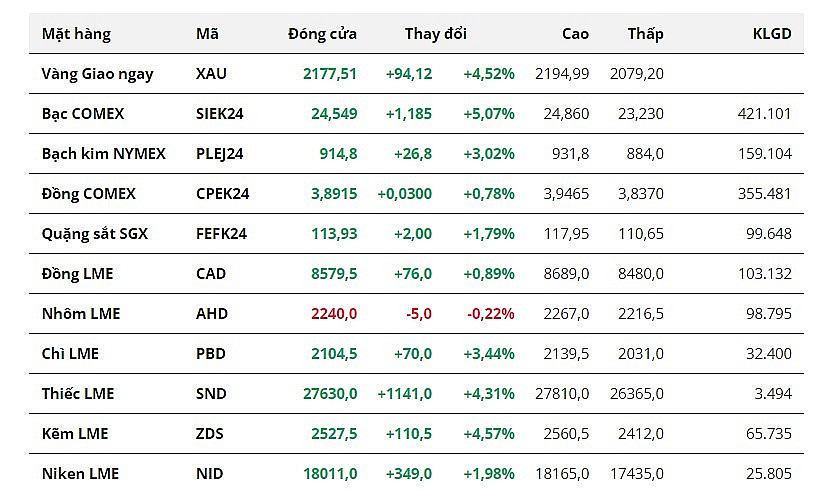Viewport: 832px width, 491px height.
Task: Select the Cao column header
Action: 575,34
